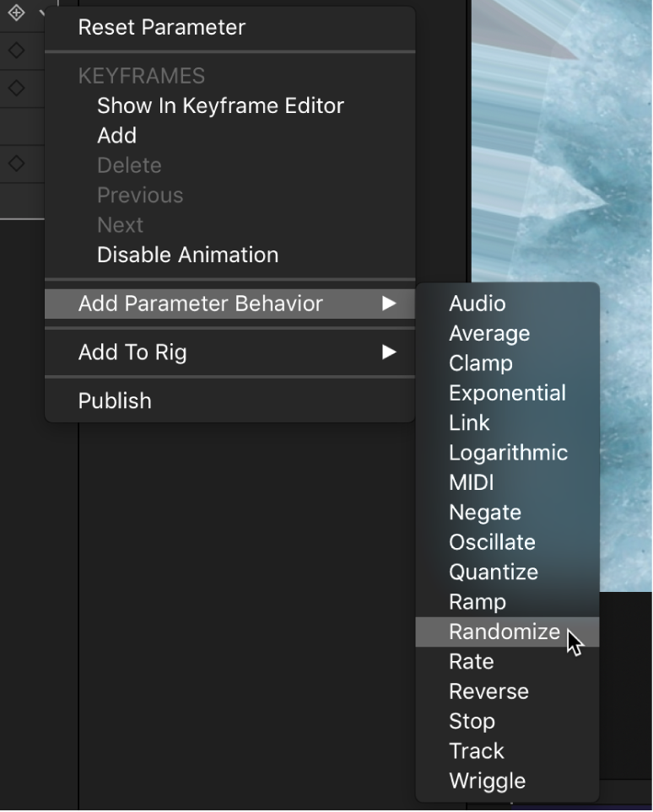The height and width of the screenshot is (812, 653).
Task: Choose Clamp from the behavior list
Action: click(480, 363)
